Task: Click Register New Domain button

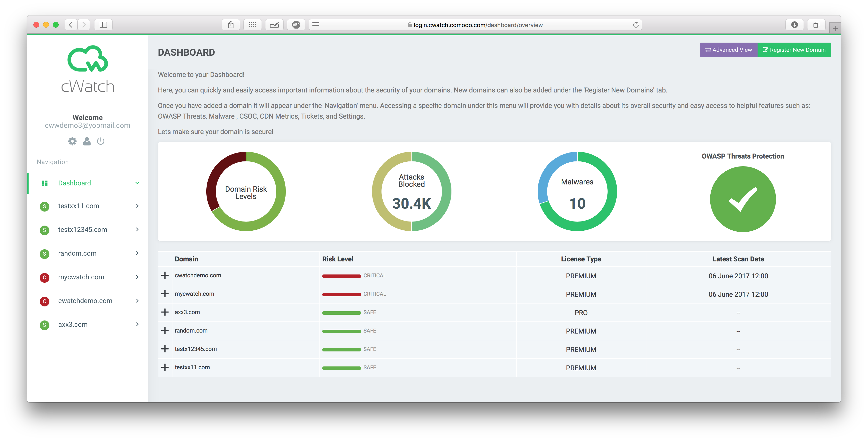Action: pyautogui.click(x=794, y=50)
